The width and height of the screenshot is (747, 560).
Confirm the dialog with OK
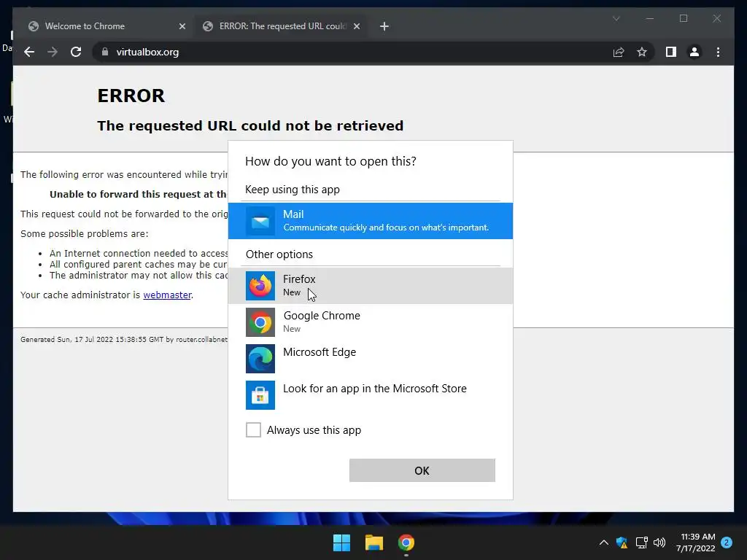coord(422,470)
